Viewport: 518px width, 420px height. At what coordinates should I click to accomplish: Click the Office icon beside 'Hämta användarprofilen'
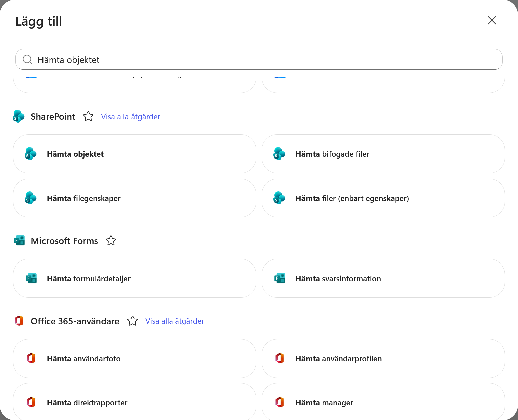click(x=280, y=358)
